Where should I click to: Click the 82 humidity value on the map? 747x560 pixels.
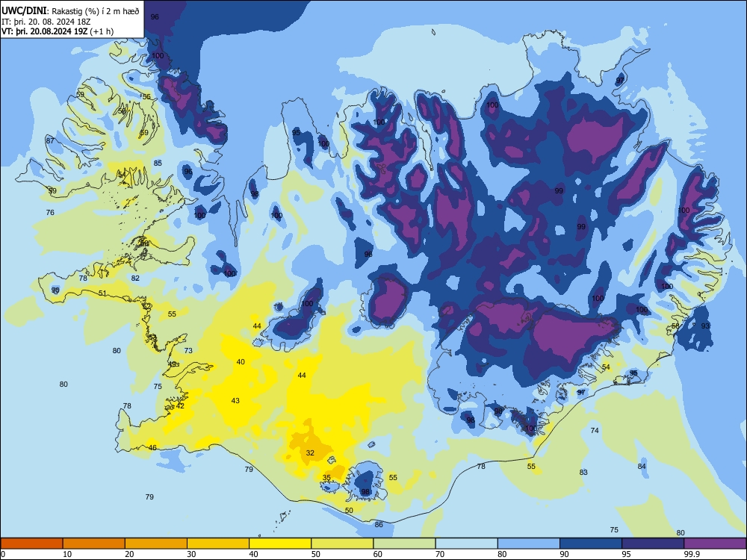[135, 278]
